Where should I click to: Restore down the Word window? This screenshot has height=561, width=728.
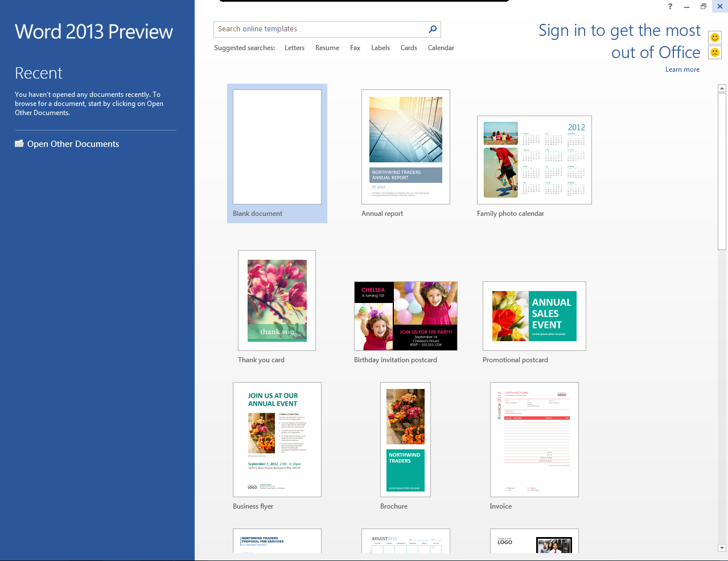click(704, 6)
